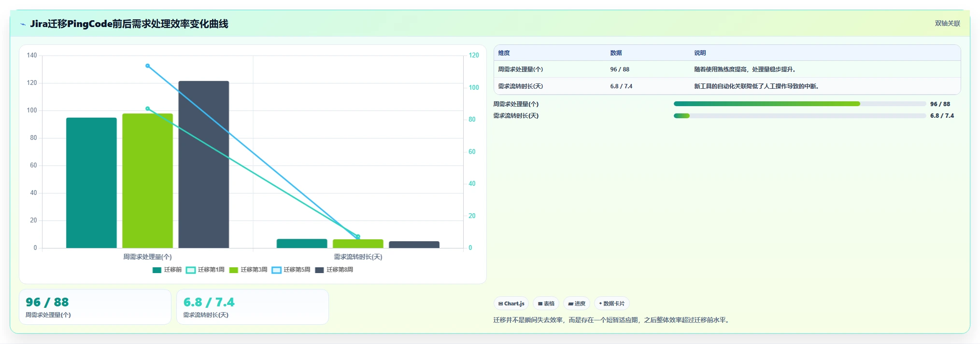Click the footer note 迁移并不是瞬间失去效率
The width and height of the screenshot is (980, 344).
click(611, 320)
